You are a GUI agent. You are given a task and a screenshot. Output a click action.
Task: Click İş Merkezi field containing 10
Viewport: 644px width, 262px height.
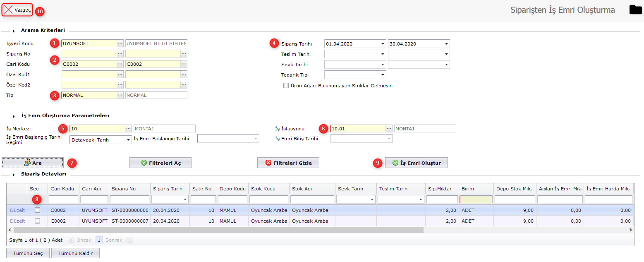point(97,129)
